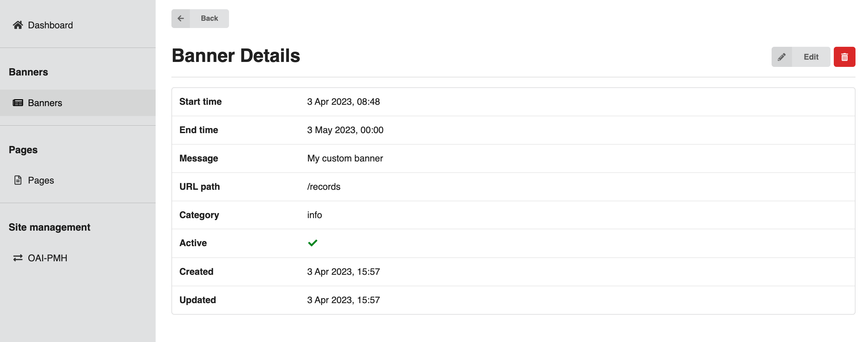The width and height of the screenshot is (868, 342).
Task: Click the pencil edit icon
Action: [782, 57]
